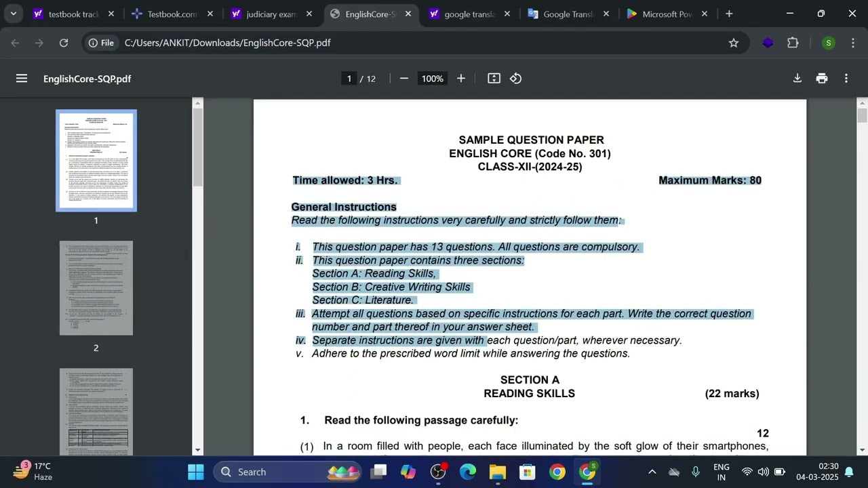Expand the tab search dropdown arrow
This screenshot has height=488, width=868.
point(13,14)
